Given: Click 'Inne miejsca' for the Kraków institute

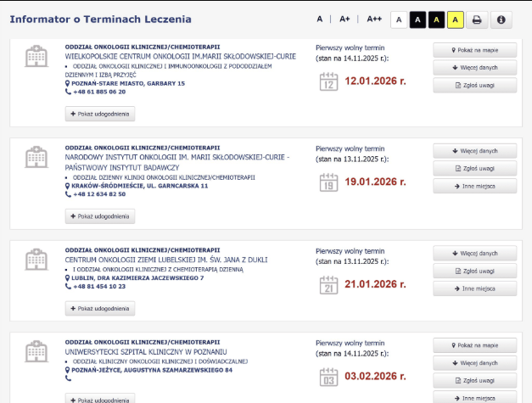Looking at the screenshot, I should [x=474, y=186].
